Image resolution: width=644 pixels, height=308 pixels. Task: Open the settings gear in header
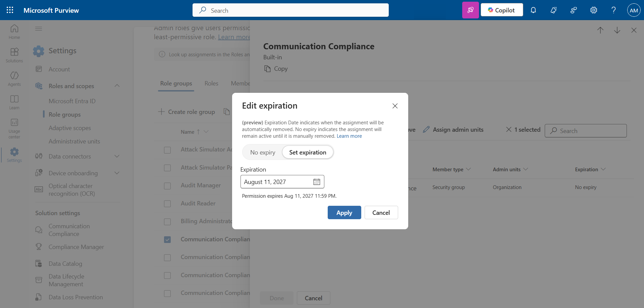click(594, 10)
